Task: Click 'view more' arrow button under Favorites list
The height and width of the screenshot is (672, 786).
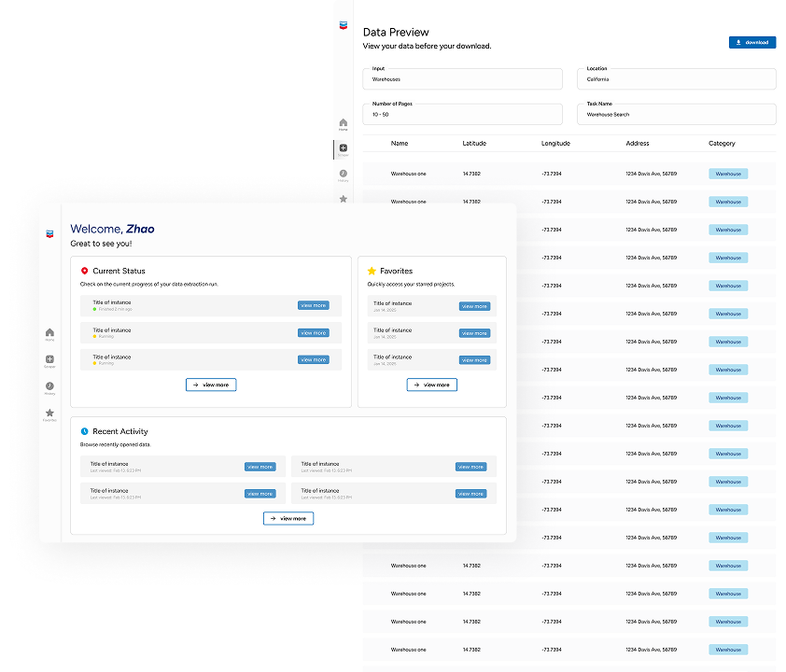Action: [x=431, y=385]
